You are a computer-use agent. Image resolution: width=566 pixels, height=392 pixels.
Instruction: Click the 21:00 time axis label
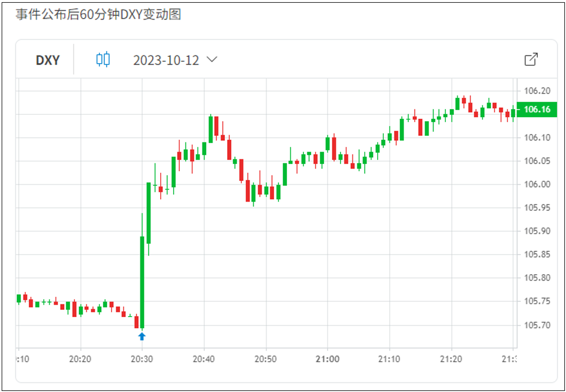(x=328, y=359)
